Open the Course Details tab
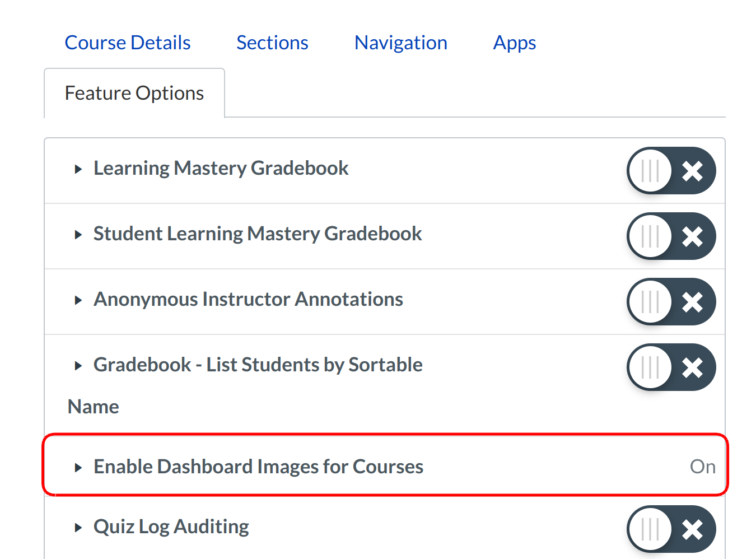The width and height of the screenshot is (756, 559). [x=128, y=43]
